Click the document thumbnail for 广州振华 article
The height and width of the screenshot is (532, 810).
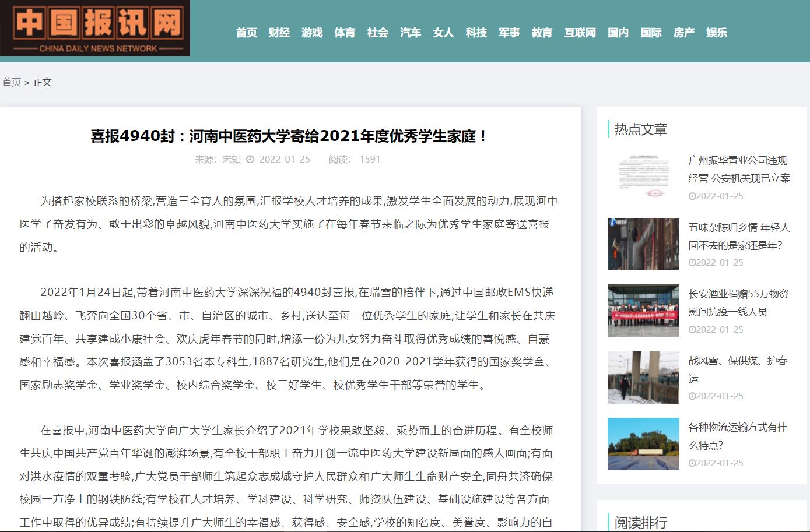tap(643, 177)
